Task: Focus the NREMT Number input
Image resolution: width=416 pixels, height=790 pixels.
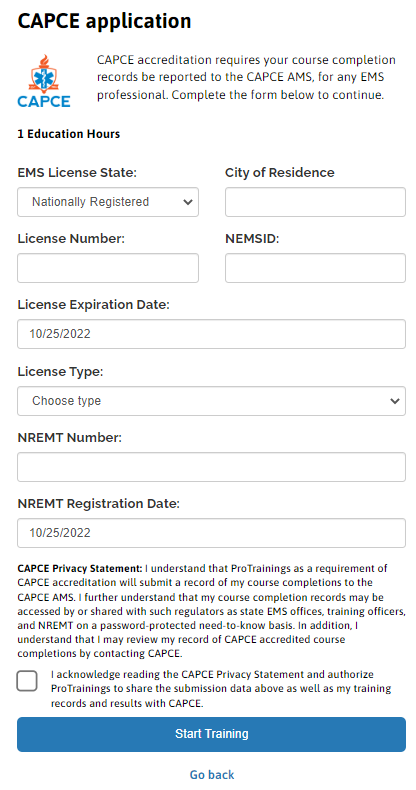Action: click(212, 467)
